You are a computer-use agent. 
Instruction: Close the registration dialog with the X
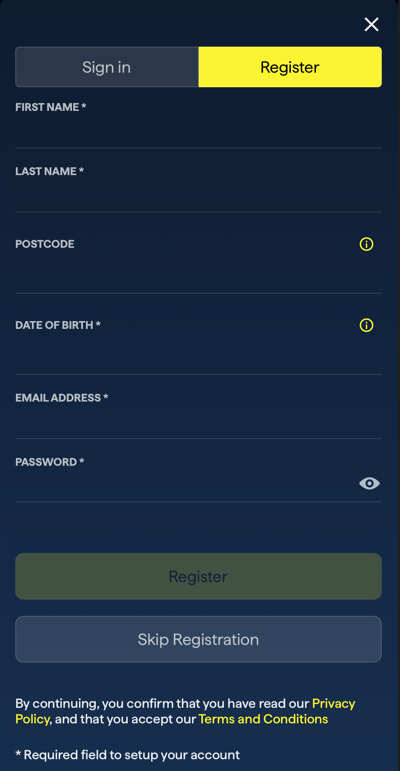(371, 24)
